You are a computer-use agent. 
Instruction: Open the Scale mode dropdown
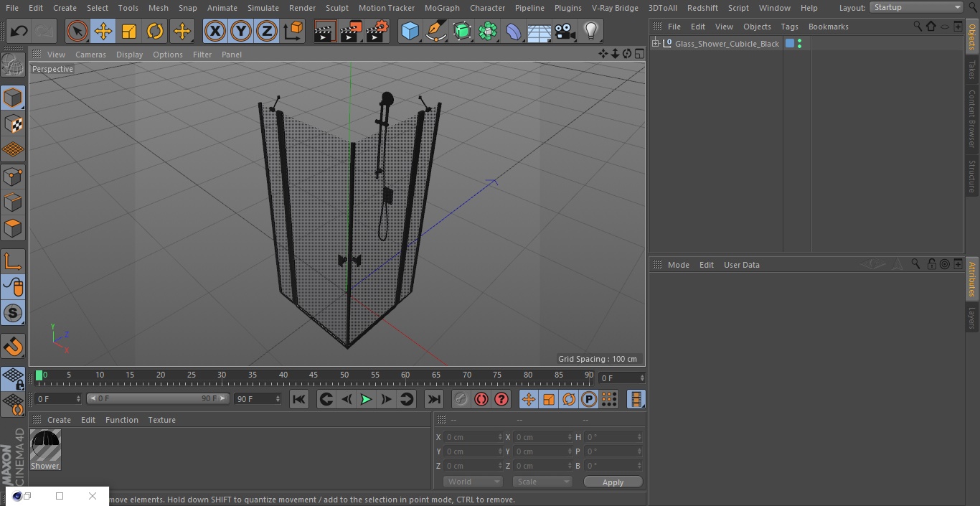542,482
